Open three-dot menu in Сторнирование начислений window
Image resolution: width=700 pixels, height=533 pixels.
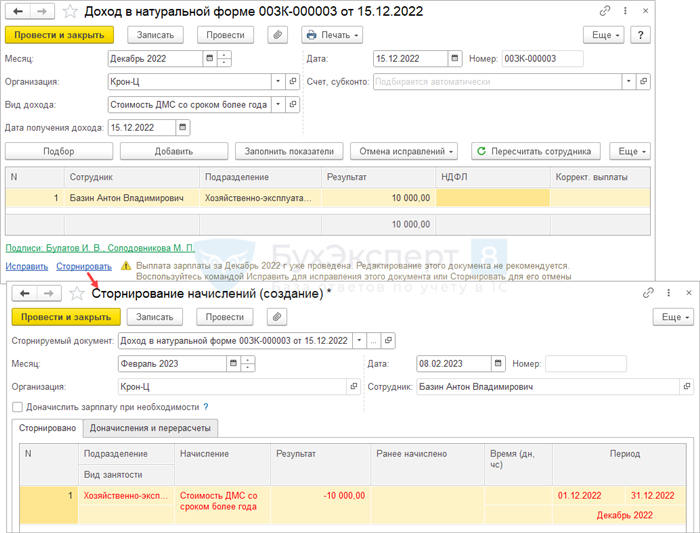pos(668,293)
